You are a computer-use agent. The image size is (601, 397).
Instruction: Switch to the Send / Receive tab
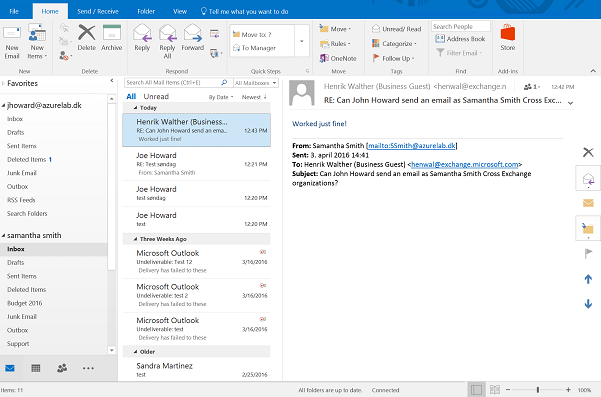(x=98, y=11)
